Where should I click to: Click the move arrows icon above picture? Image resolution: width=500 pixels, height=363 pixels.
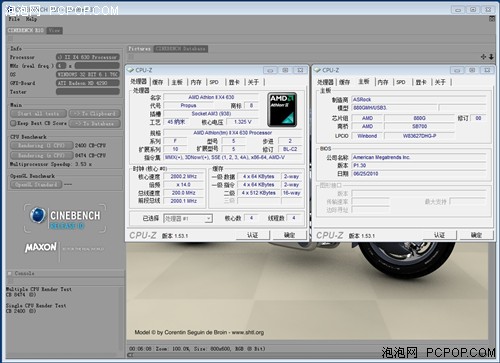click(x=483, y=57)
